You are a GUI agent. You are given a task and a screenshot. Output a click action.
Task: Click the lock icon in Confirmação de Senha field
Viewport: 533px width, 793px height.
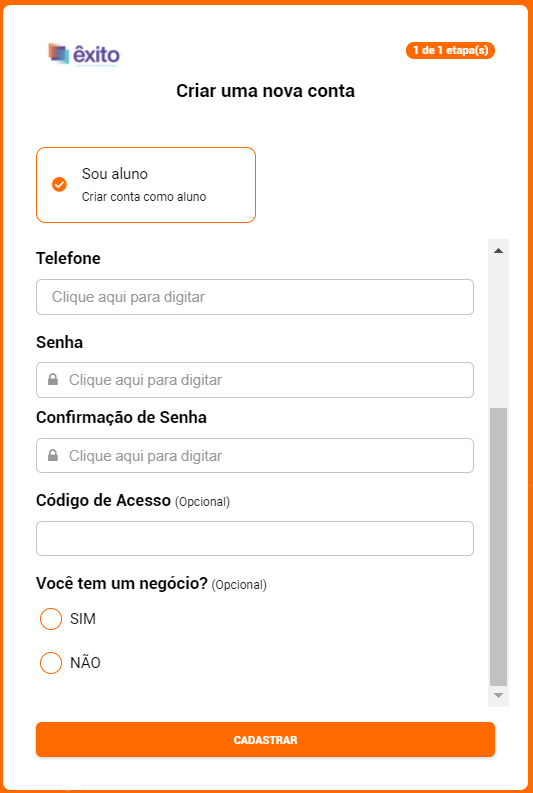tap(53, 456)
